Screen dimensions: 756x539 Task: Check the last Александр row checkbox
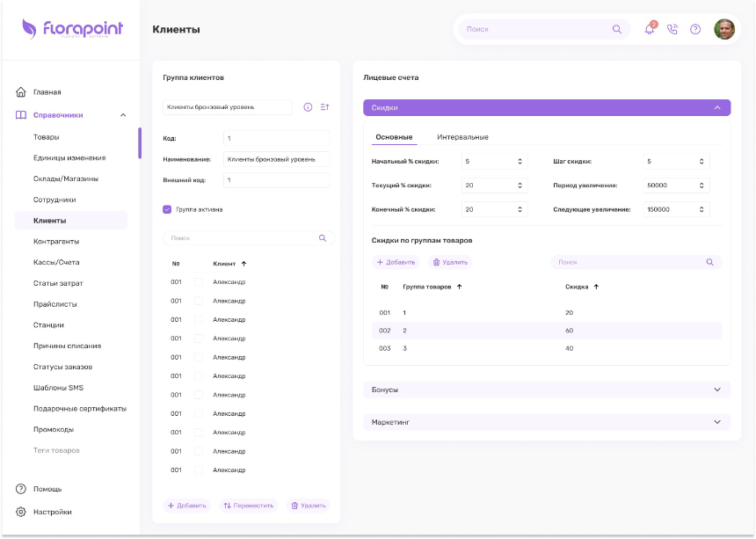tap(198, 470)
